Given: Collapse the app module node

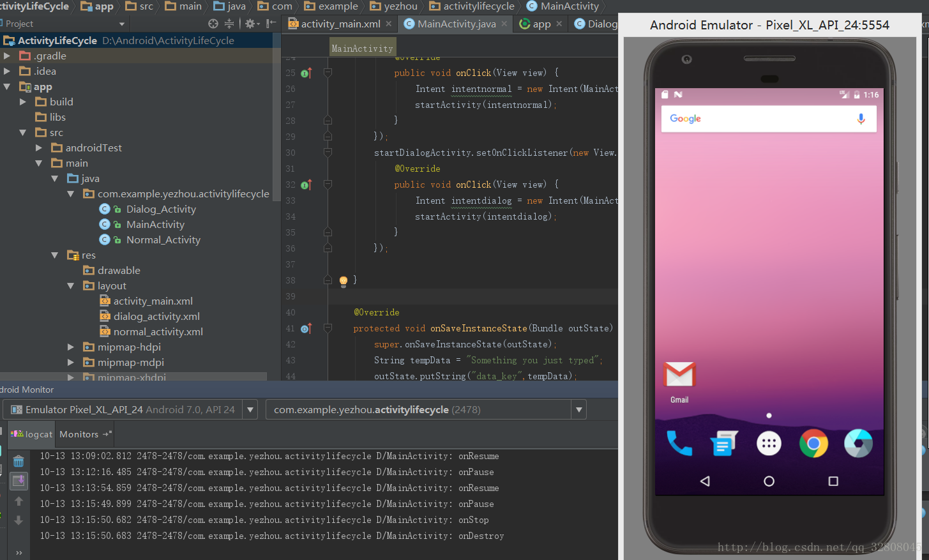Looking at the screenshot, I should (x=7, y=86).
